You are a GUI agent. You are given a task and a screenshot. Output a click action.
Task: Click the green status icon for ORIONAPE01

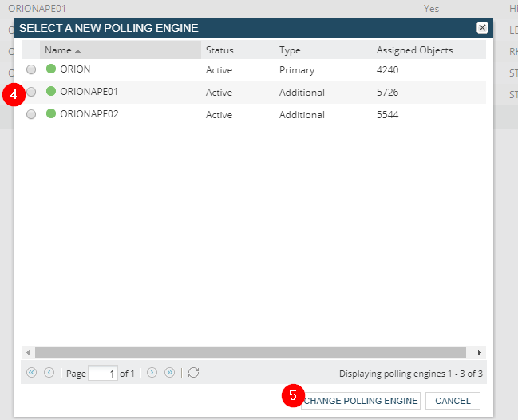pyautogui.click(x=51, y=91)
